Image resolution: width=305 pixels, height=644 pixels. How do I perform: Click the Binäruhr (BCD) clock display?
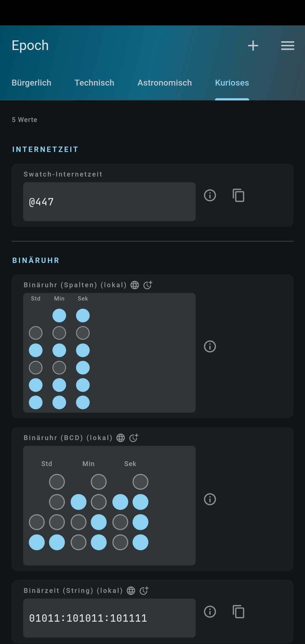point(109,506)
